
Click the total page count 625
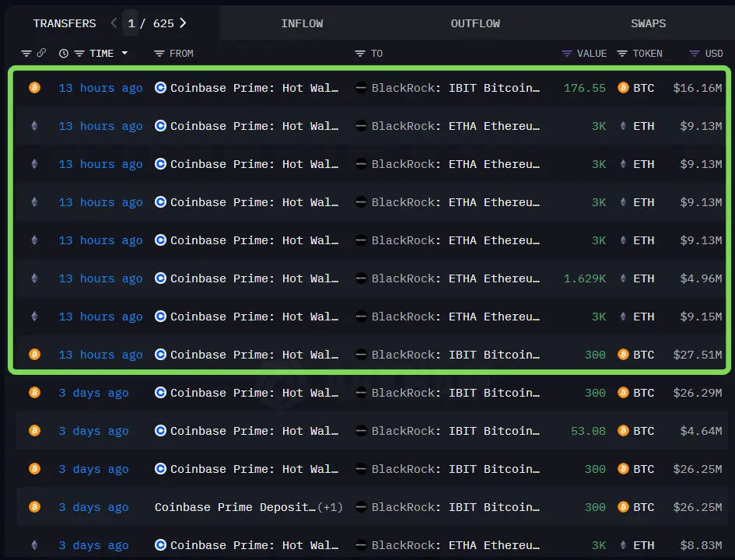tap(163, 23)
